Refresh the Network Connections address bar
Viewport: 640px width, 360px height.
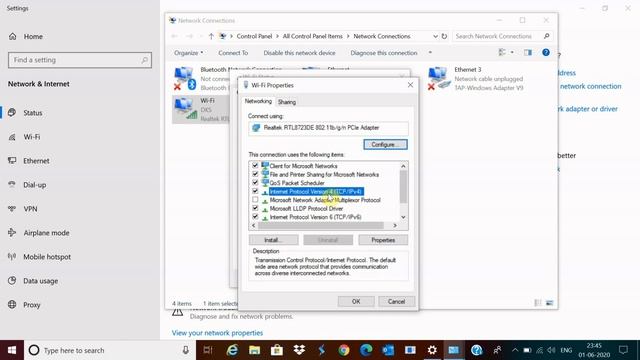[x=444, y=36]
